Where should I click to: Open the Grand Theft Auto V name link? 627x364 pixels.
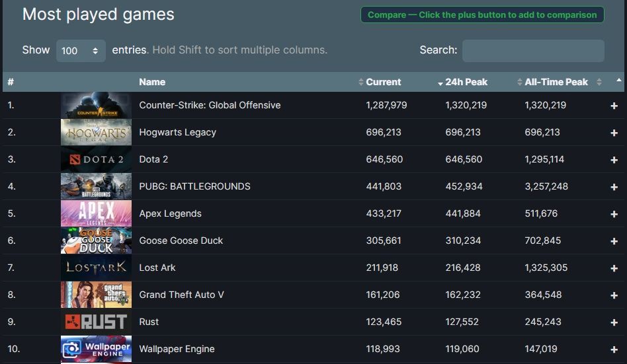(x=181, y=295)
